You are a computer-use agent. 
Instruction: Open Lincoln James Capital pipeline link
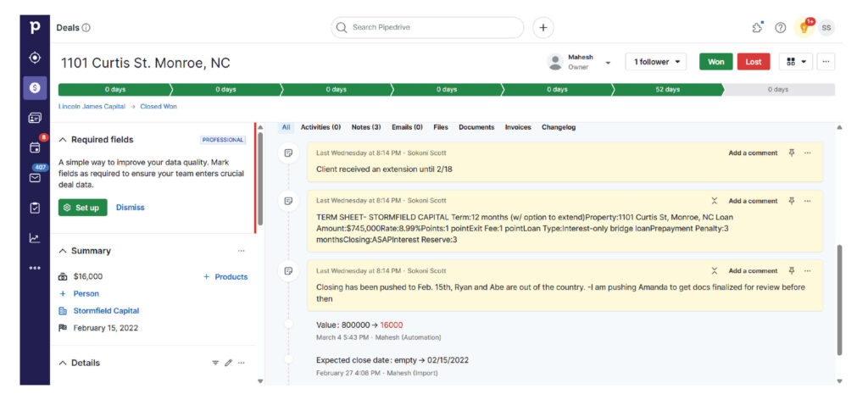(92, 106)
